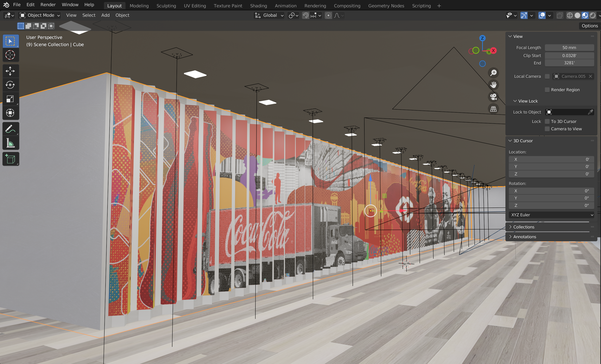Select the Select Box tool

coord(11,41)
